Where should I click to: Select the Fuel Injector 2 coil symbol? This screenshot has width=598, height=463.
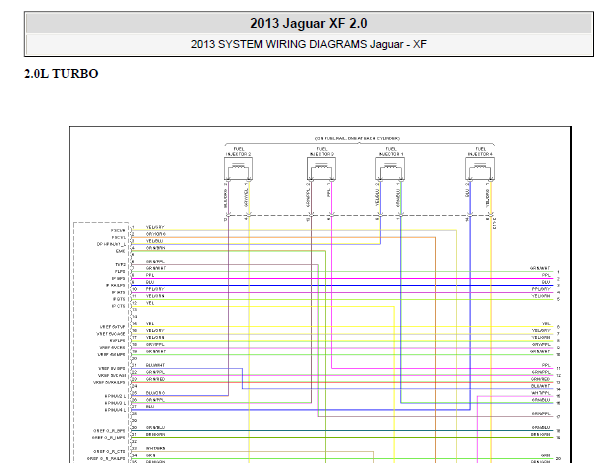click(x=238, y=169)
